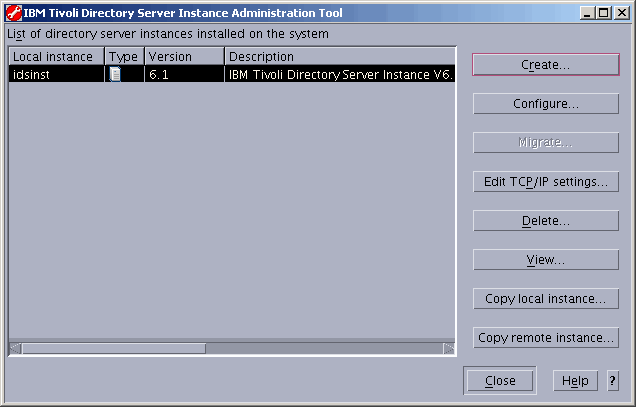Open Edit TCP/IP settings dialog
Image resolution: width=636 pixels, height=407 pixels.
[x=545, y=182]
